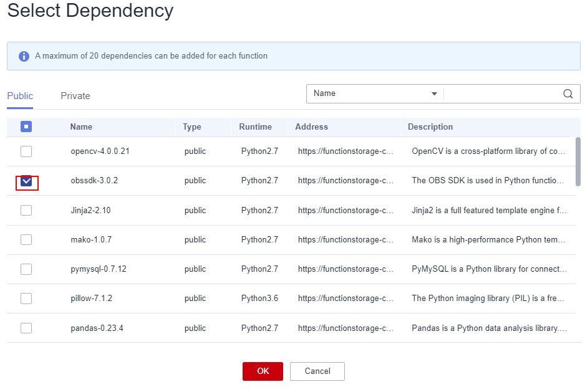Click the Cancel button
Image resolution: width=585 pixels, height=392 pixels.
point(317,371)
